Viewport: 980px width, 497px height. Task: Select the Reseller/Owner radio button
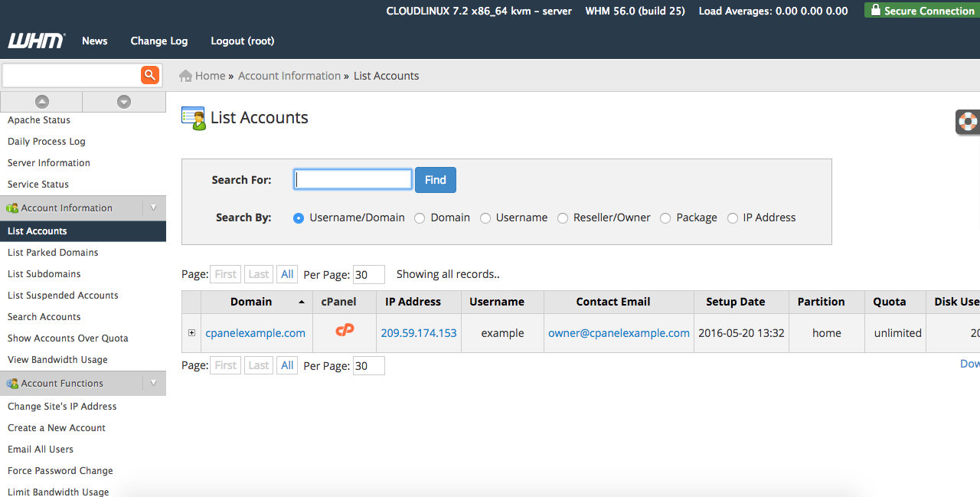pos(563,218)
